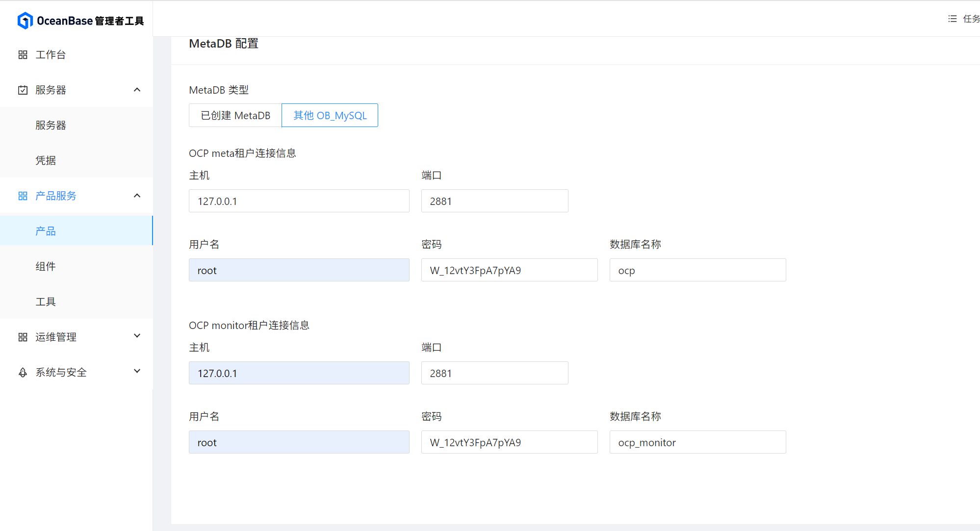Screen dimensions: 980x531
Task: Click the OCP meta租户连接信息 heading
Action: [242, 153]
